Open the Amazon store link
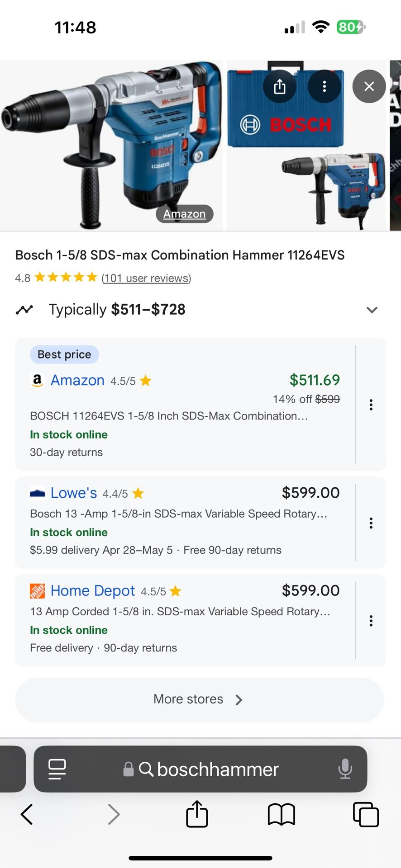 (x=77, y=380)
